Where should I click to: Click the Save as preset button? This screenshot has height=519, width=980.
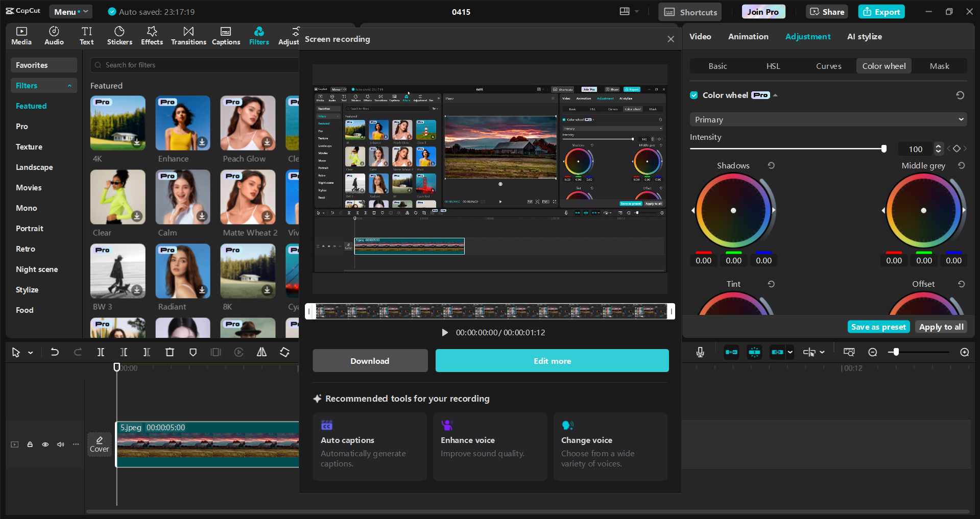pos(878,327)
